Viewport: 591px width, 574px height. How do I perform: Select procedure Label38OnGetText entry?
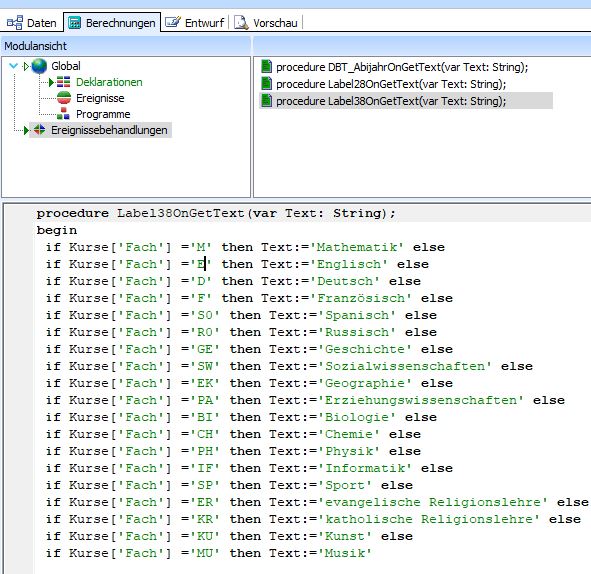click(391, 101)
